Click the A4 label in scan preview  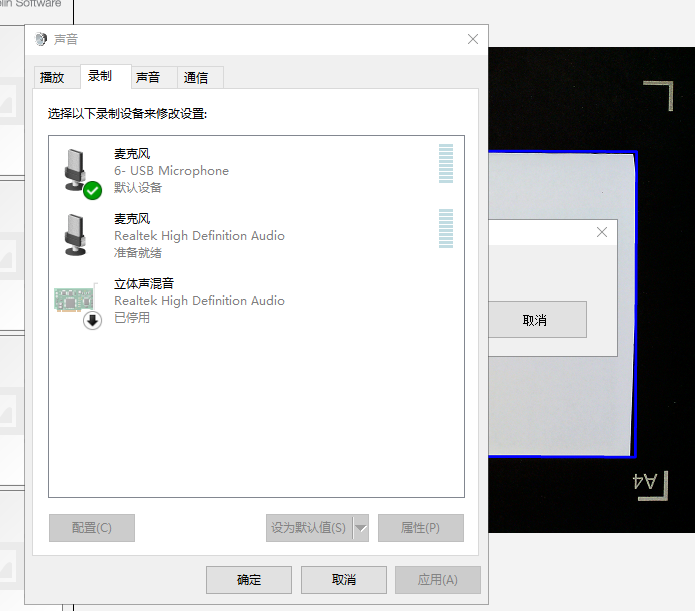coord(644,482)
